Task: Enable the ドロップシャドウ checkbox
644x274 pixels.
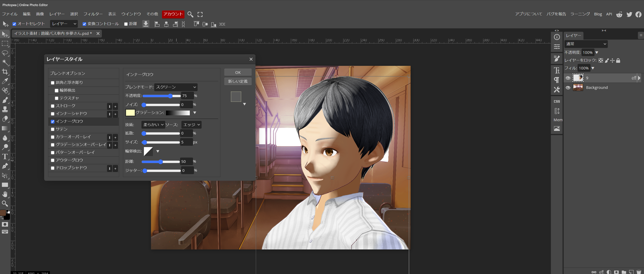Action: (x=53, y=168)
